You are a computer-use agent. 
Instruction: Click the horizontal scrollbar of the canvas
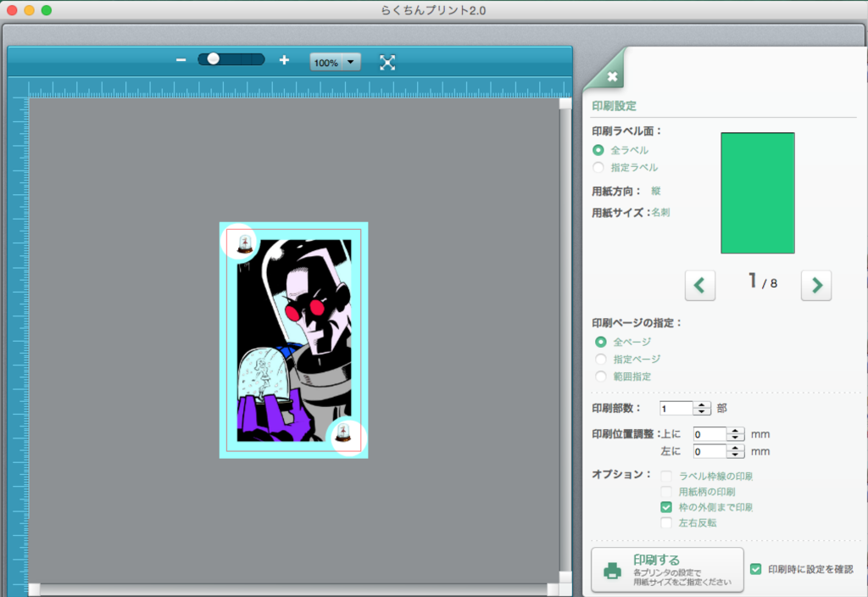294,590
